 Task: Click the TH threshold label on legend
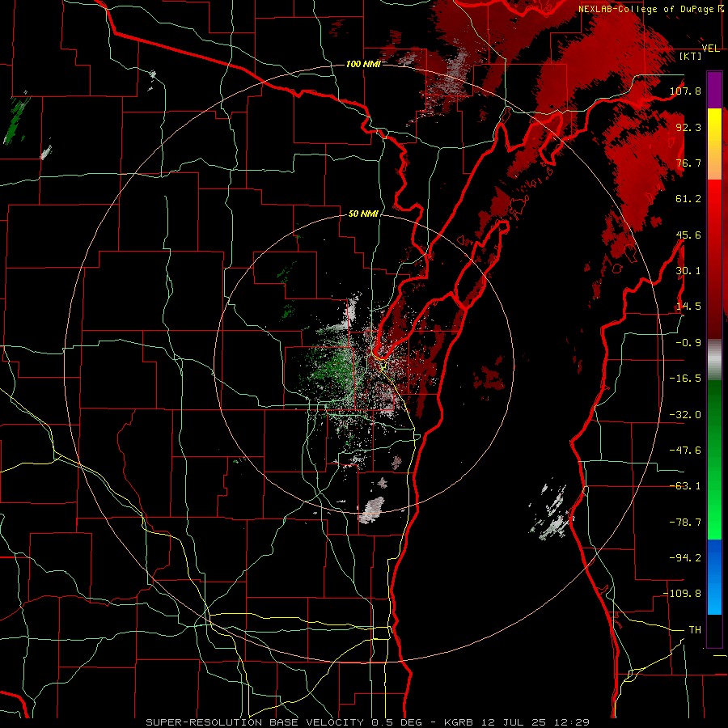[695, 630]
